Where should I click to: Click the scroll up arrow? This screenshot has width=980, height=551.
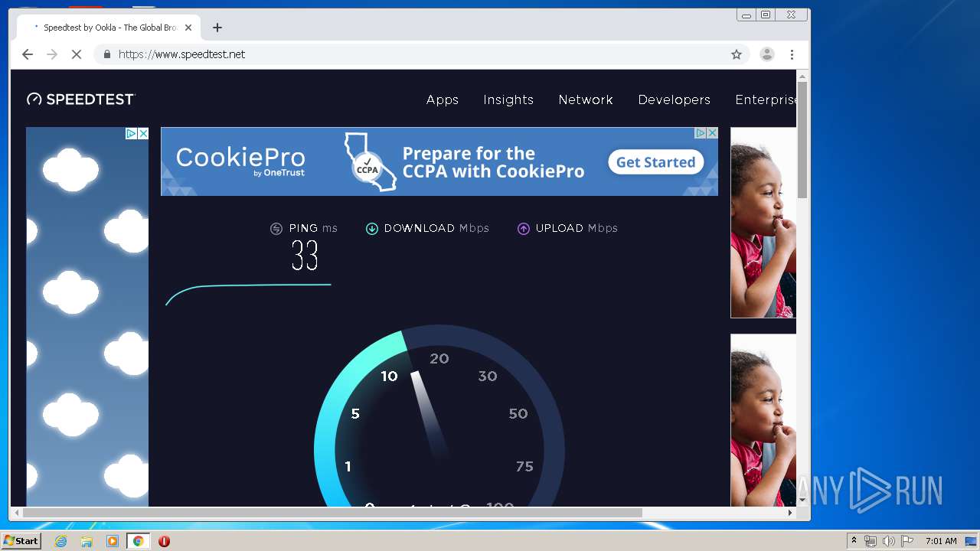[x=802, y=76]
